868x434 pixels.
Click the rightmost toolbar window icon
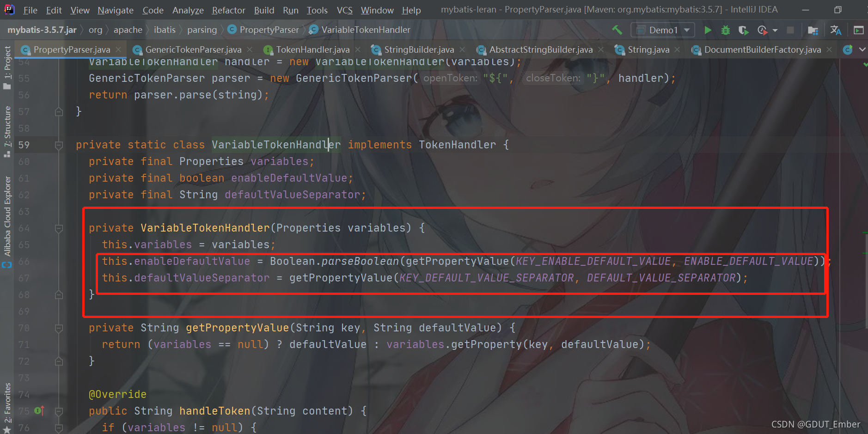[x=858, y=30]
